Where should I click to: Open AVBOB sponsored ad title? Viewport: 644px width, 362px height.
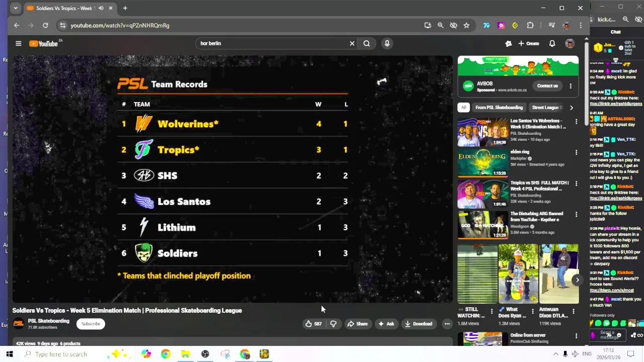click(x=485, y=83)
